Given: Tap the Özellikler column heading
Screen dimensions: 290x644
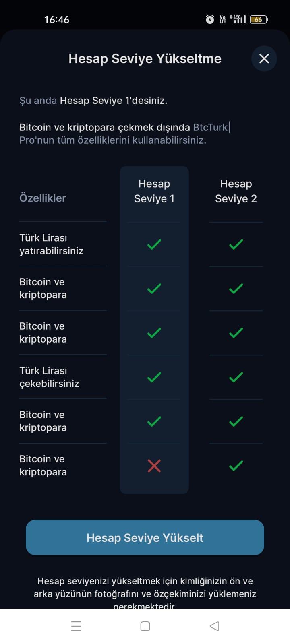Looking at the screenshot, I should pos(42,198).
